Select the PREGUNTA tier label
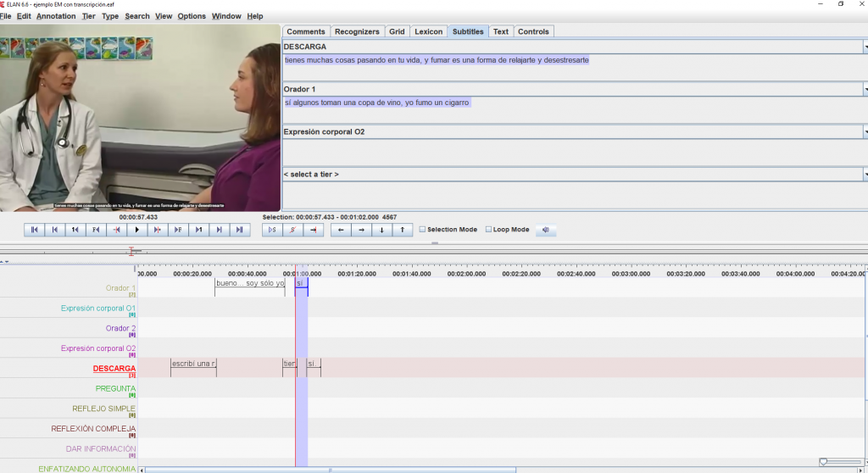The height and width of the screenshot is (473, 868). coord(115,388)
